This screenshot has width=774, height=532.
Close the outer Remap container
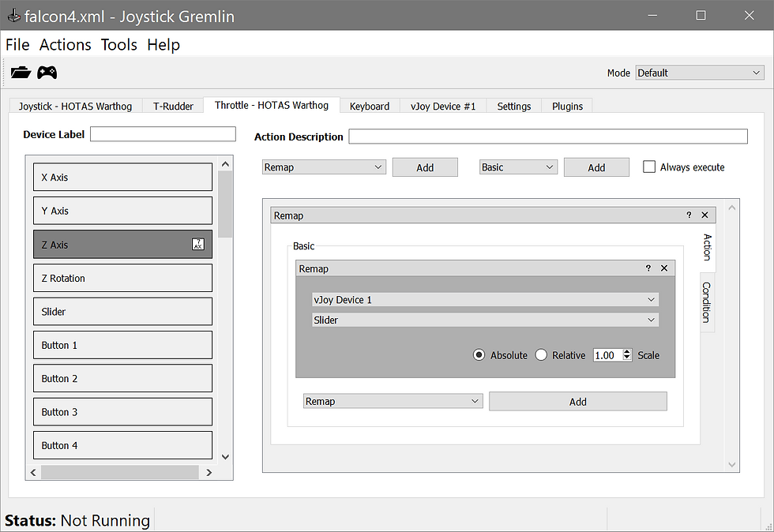(x=704, y=215)
